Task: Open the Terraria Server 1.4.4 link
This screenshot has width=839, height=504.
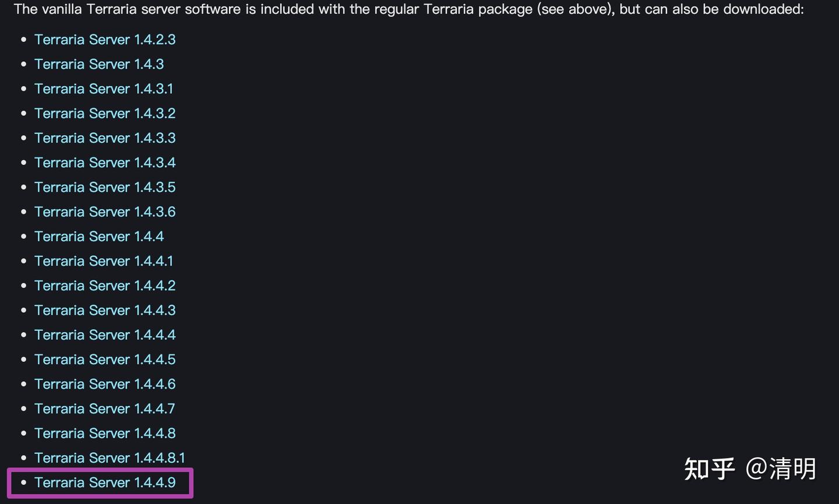Action: [x=99, y=237]
